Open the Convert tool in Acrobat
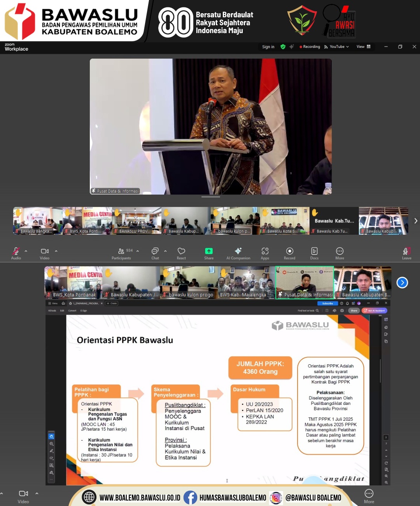 72,311
